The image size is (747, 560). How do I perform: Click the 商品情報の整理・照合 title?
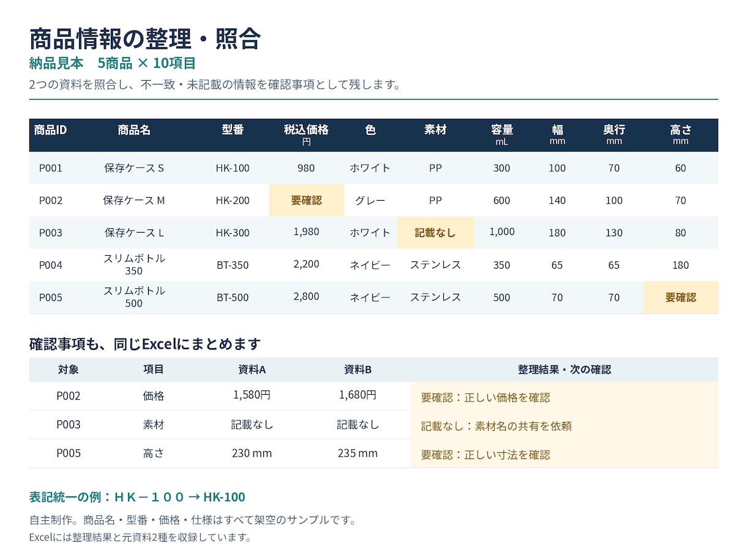pos(145,39)
